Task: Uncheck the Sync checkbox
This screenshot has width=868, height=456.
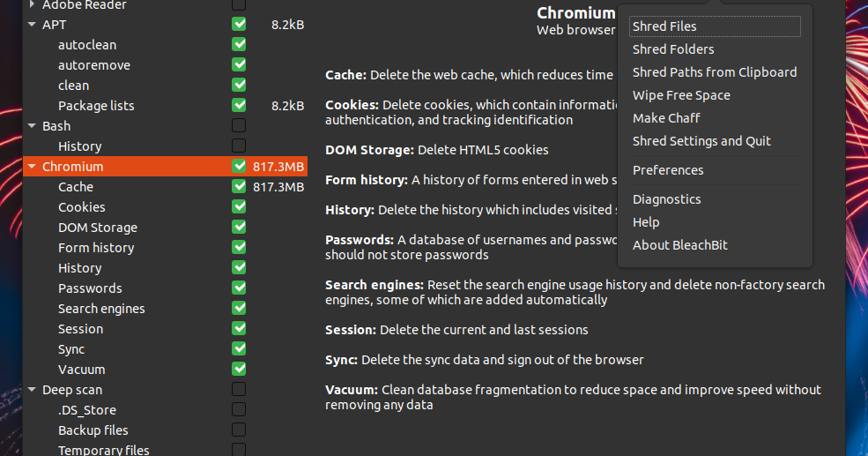Action: pos(239,348)
